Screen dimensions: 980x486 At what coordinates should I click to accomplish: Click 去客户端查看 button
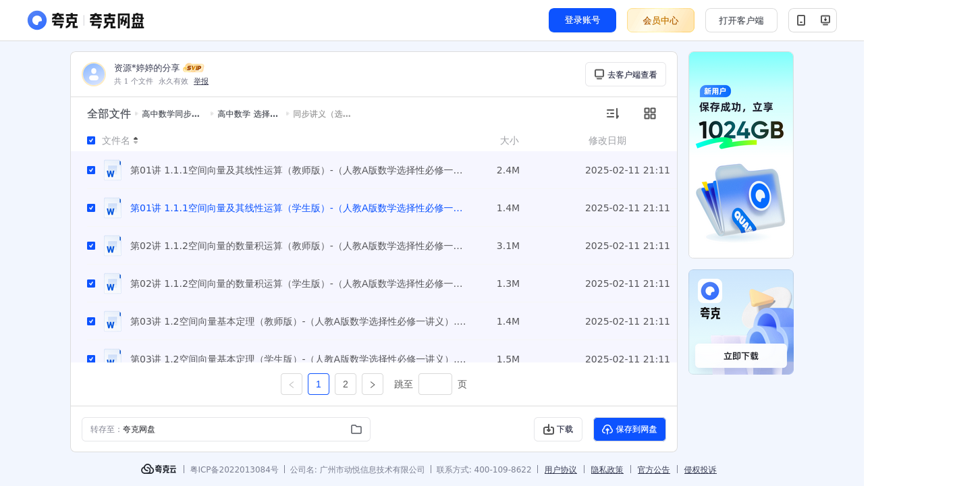[626, 74]
